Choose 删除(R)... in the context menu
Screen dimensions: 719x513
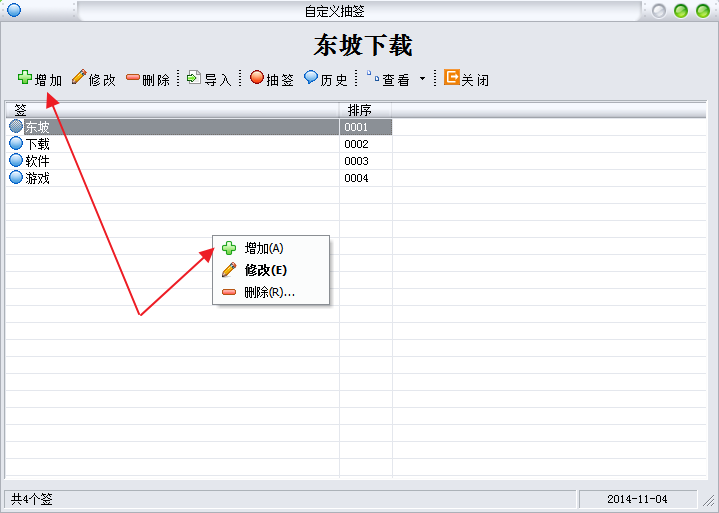pos(271,292)
